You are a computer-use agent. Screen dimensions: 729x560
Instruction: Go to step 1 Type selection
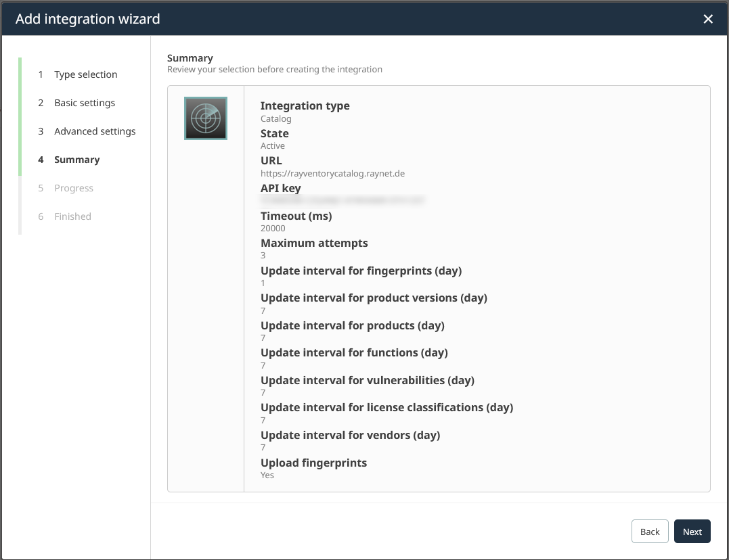(85, 74)
